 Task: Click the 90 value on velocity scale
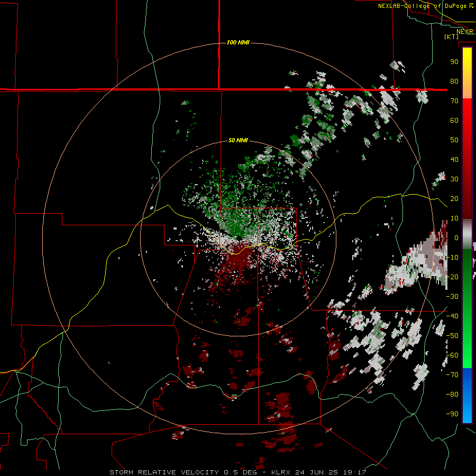[x=454, y=62]
